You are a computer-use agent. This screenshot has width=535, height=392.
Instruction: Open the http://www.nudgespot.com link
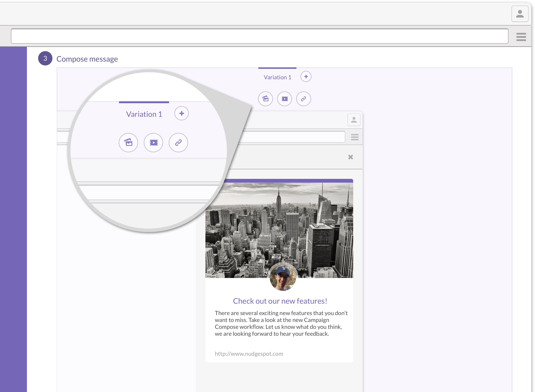pos(249,354)
